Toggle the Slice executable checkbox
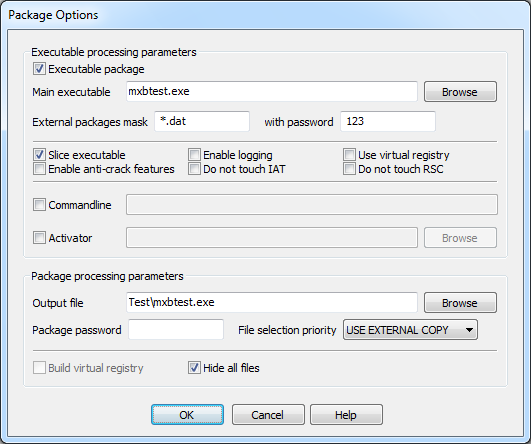The image size is (531, 444). pyautogui.click(x=39, y=155)
